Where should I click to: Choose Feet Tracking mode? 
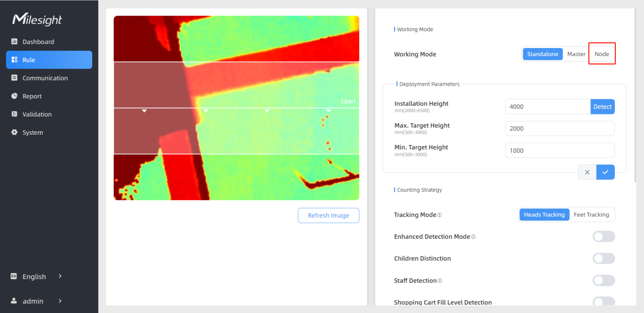pyautogui.click(x=591, y=215)
